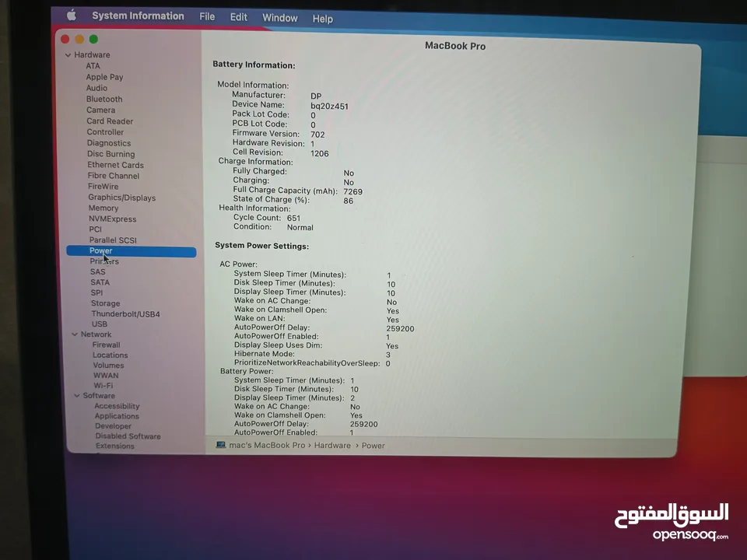Viewport: 747px width, 560px height.
Task: Click Hardware in the path bar
Action: (x=332, y=446)
